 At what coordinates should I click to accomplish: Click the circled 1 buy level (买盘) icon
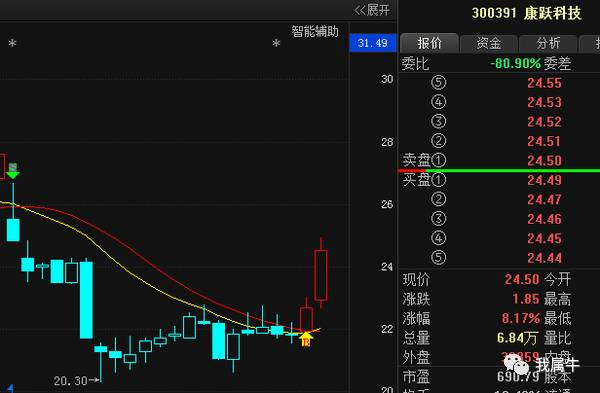[439, 180]
